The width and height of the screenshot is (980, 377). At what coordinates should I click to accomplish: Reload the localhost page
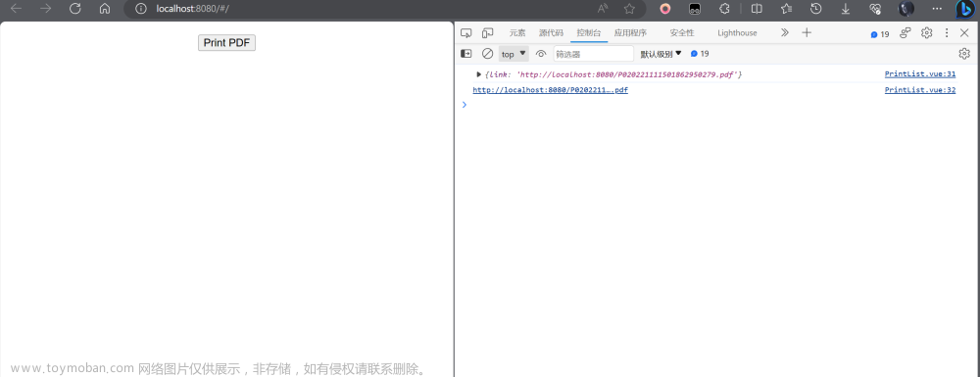tap(75, 9)
